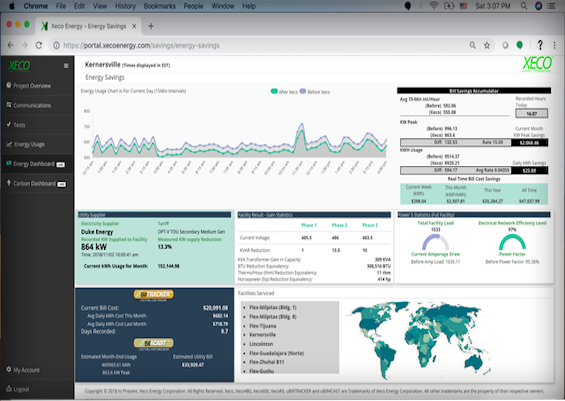
Task: Close the Xeco Energy tab
Action: pos(134,26)
